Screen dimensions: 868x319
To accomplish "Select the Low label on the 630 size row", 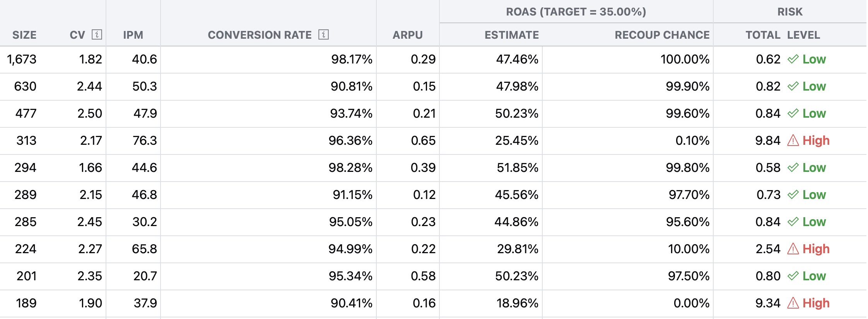I will (x=814, y=86).
